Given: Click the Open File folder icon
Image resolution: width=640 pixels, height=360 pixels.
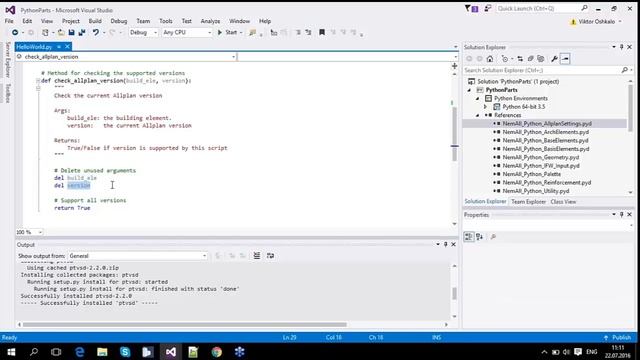Looking at the screenshot, I should pyautogui.click(x=61, y=32).
